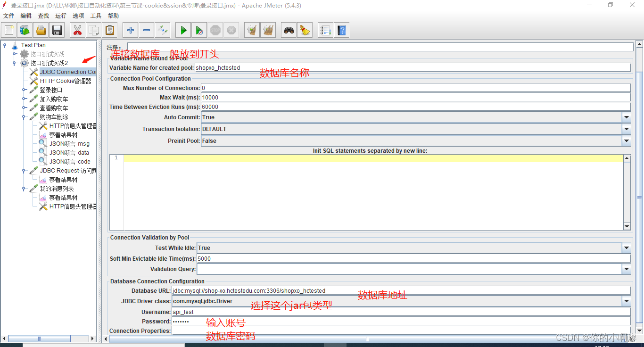
Task: Open the Templates toolbar icon
Action: tap(25, 31)
